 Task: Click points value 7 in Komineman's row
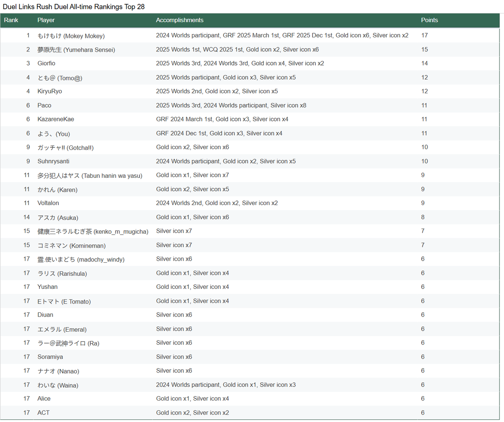423,245
